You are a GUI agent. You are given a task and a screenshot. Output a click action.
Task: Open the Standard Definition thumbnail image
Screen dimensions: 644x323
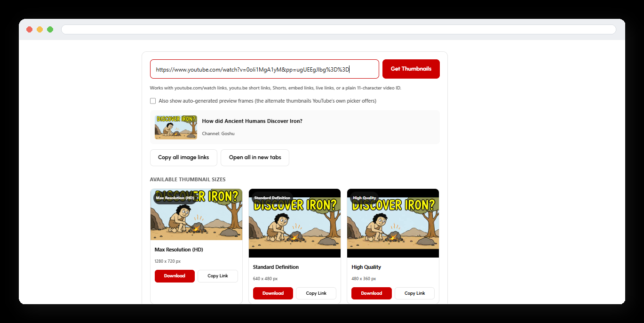[294, 223]
